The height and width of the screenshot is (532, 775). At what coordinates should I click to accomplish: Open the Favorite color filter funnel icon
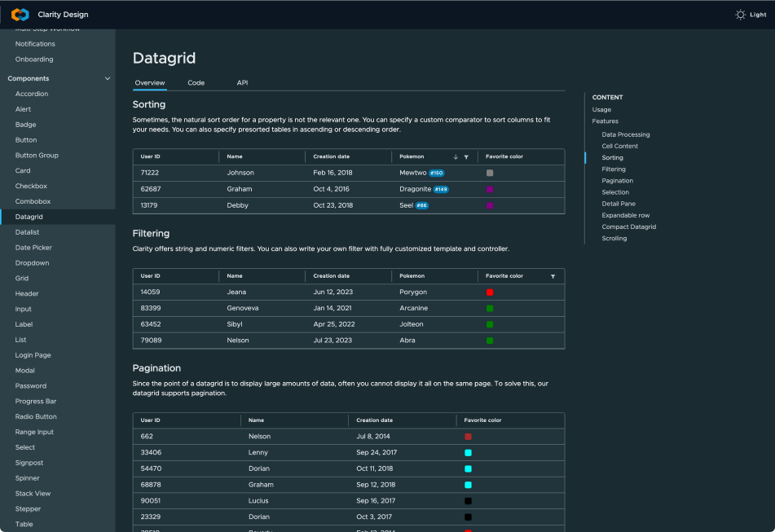(x=553, y=276)
